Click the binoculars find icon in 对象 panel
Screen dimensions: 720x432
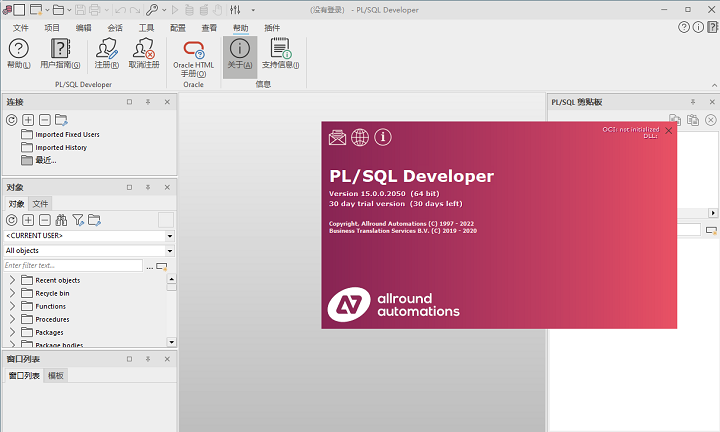61,220
